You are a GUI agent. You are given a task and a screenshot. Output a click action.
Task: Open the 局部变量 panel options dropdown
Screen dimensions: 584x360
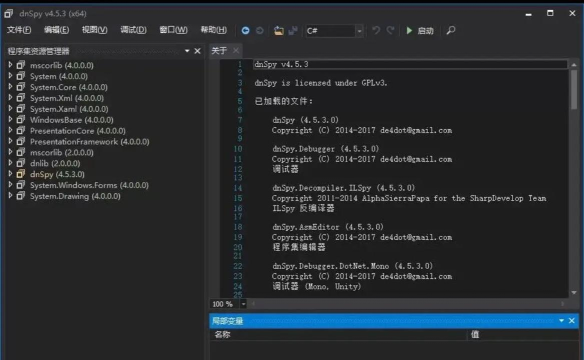[x=561, y=321]
